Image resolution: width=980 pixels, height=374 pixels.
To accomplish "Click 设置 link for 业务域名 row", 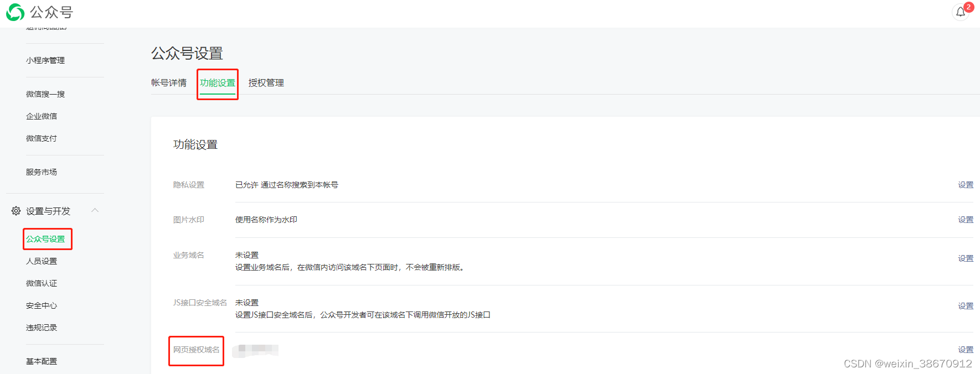I will tap(966, 258).
